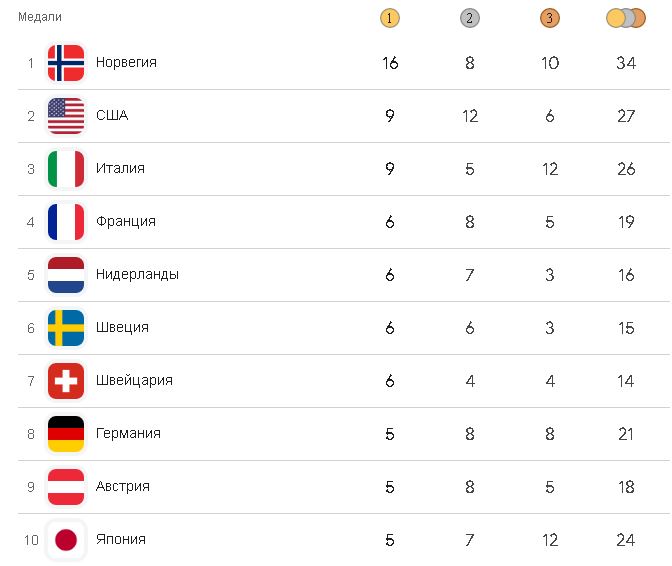
Task: Click the Sweden flag icon
Action: tap(66, 328)
